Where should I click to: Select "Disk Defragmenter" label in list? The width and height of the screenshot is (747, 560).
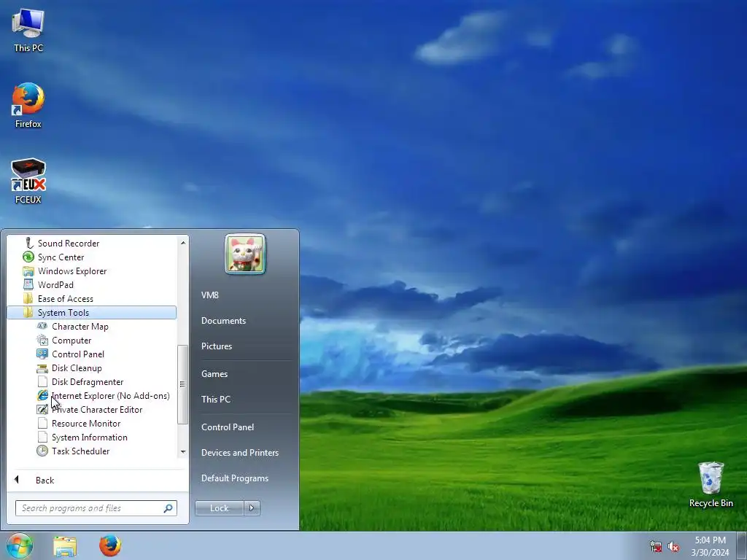click(x=88, y=382)
